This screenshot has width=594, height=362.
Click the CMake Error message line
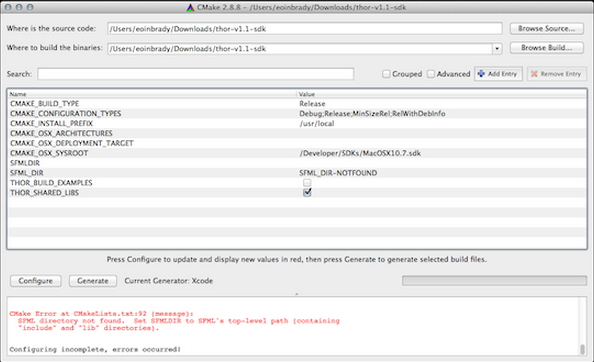[102, 314]
